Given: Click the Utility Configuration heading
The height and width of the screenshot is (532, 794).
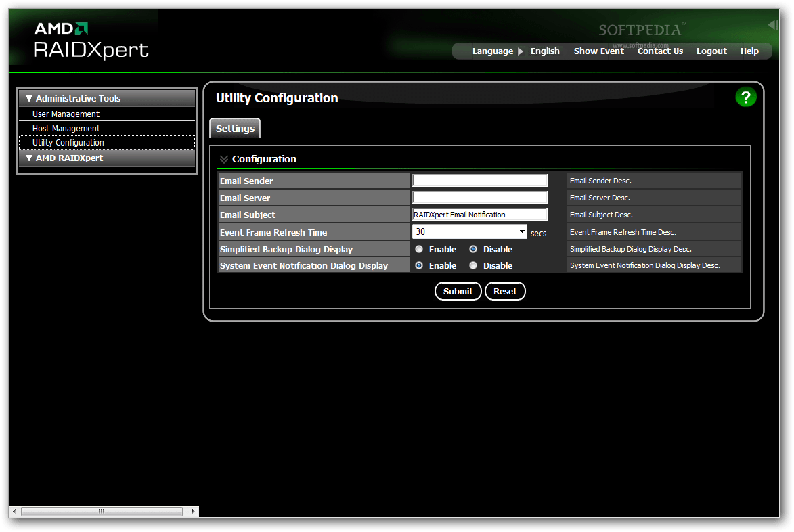Looking at the screenshot, I should [x=277, y=98].
